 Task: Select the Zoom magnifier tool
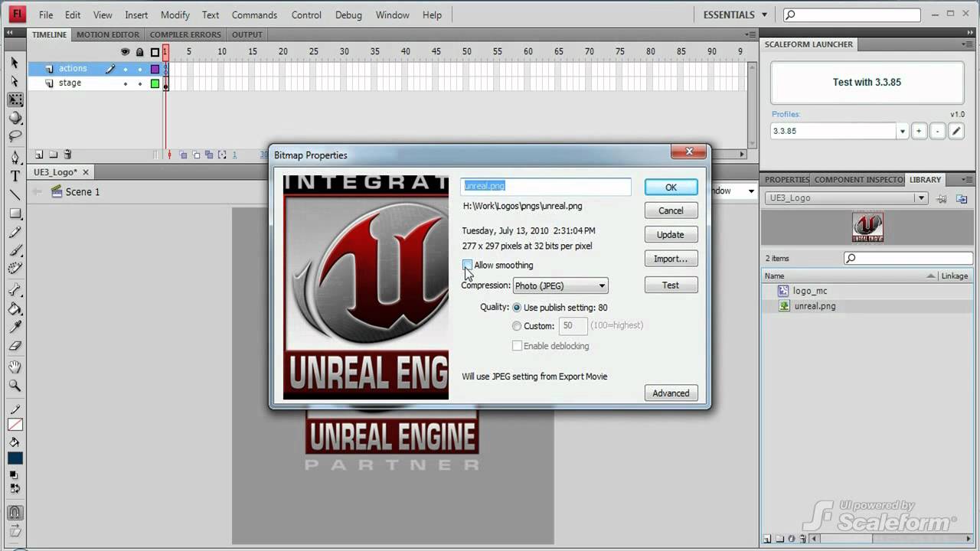point(15,386)
